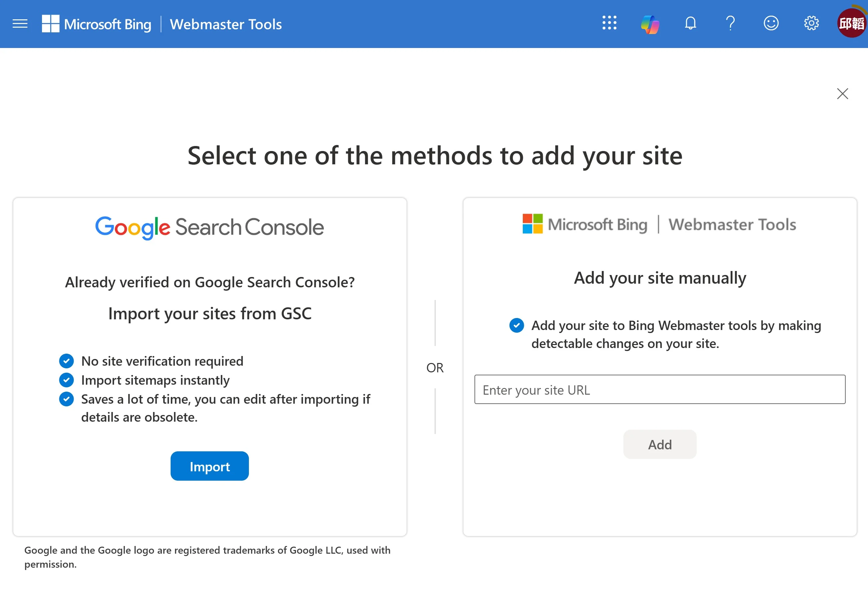Click checkmark beside Add your site to Bing
The width and height of the screenshot is (868, 589).
pos(516,325)
